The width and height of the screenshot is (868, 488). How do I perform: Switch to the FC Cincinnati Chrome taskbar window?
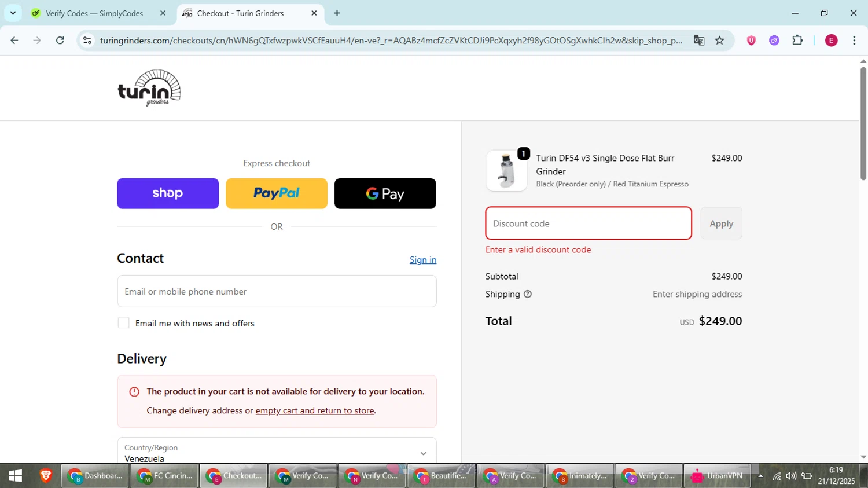[164, 476]
